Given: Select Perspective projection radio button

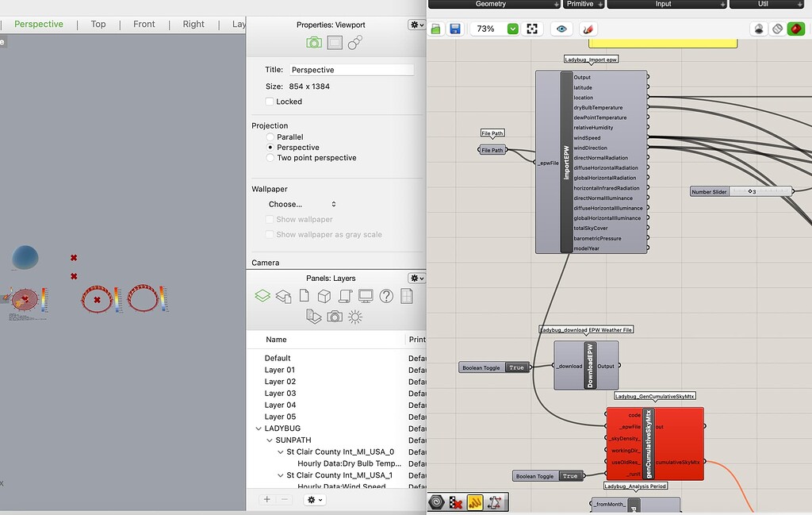Looking at the screenshot, I should pos(270,148).
